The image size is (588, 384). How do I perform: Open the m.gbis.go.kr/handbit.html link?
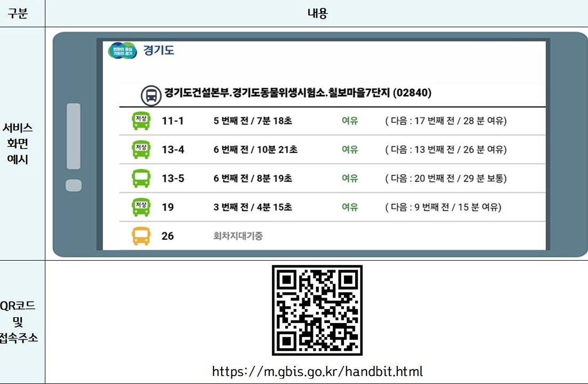(x=317, y=372)
